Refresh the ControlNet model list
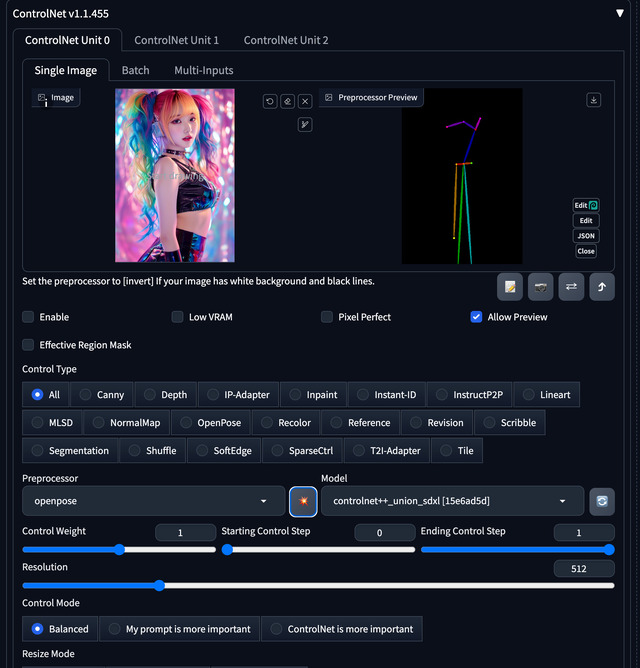This screenshot has width=640, height=668. coord(601,500)
